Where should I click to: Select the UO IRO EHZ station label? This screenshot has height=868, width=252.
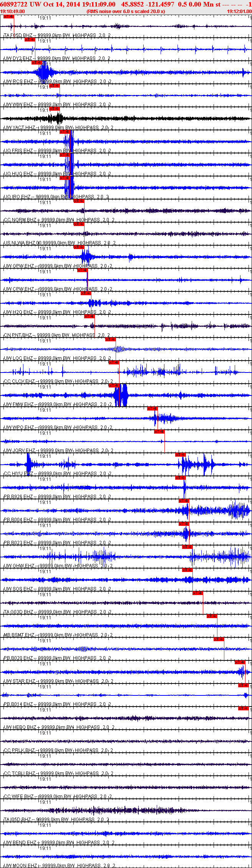[56, 197]
